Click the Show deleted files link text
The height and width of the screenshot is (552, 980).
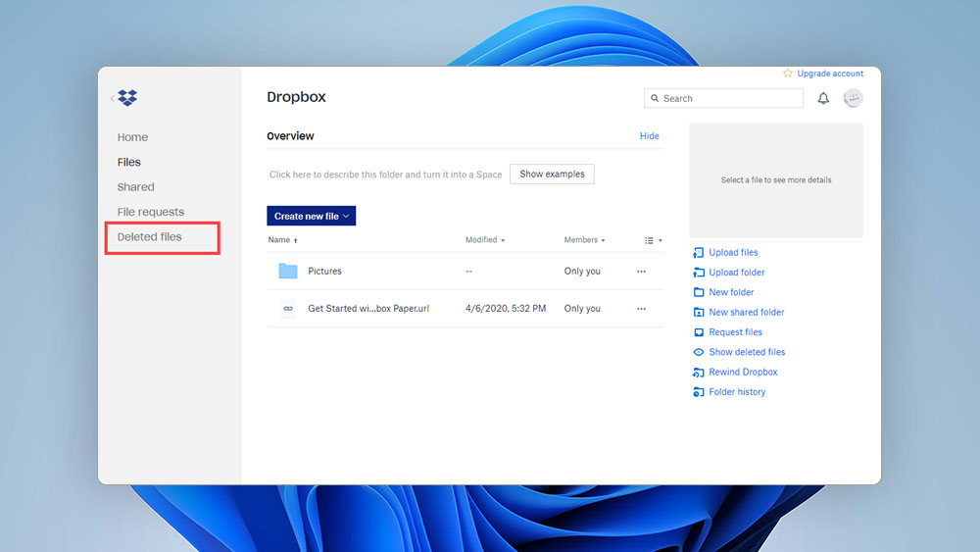747,352
